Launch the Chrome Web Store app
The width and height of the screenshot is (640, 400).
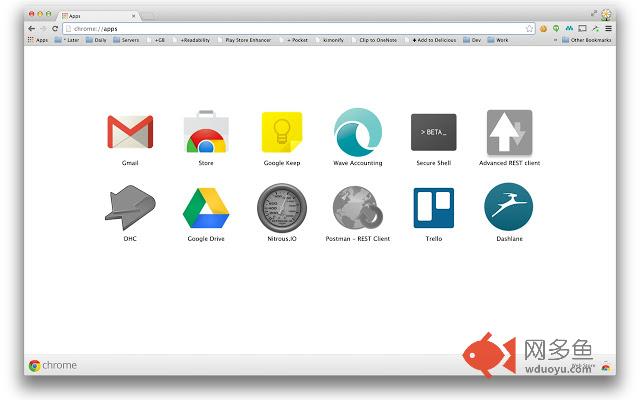click(206, 131)
